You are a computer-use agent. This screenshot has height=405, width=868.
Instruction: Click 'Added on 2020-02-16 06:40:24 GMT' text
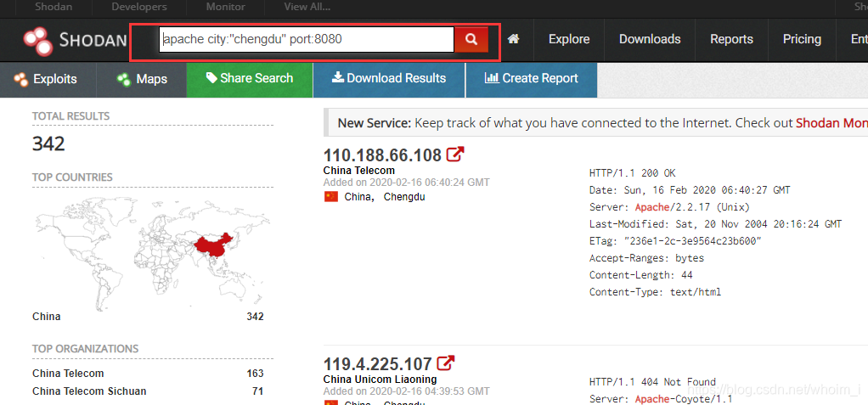406,182
